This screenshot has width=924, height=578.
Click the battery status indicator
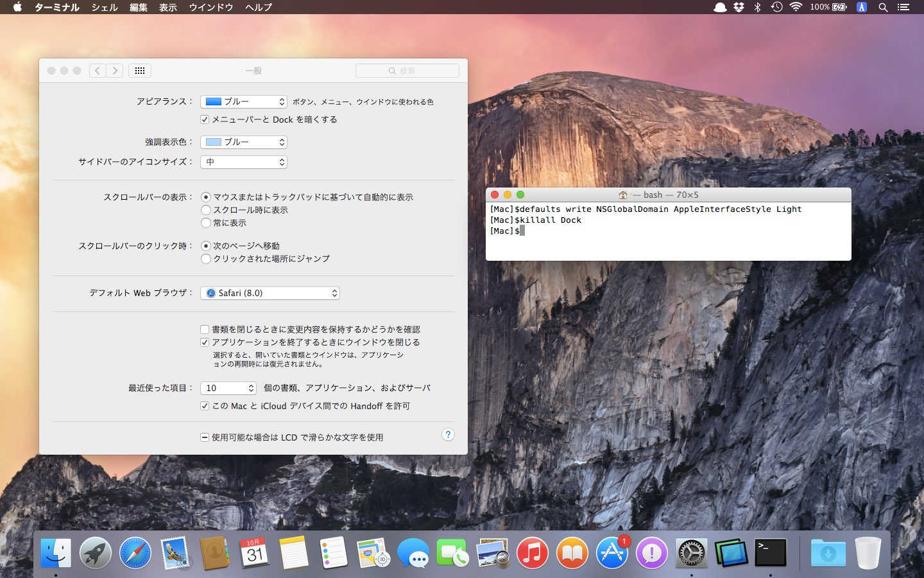(x=828, y=7)
